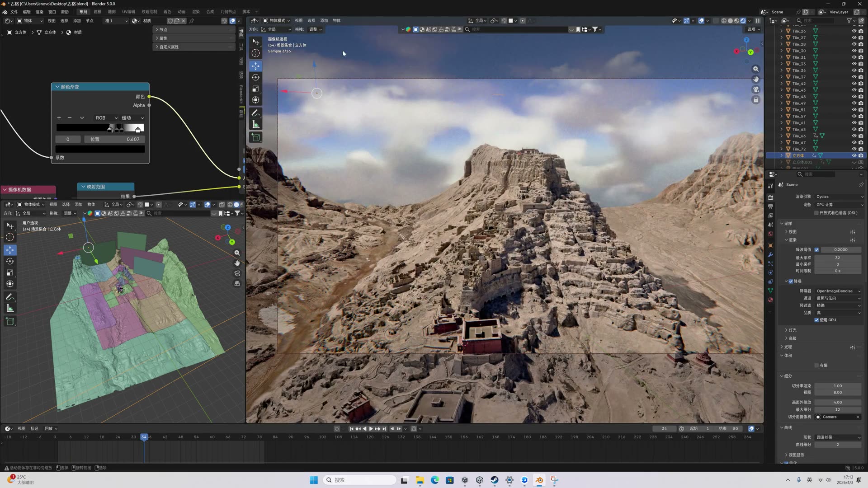Open the 渲染引擎 Cycles dropdown
This screenshot has width=868, height=488.
click(840, 197)
